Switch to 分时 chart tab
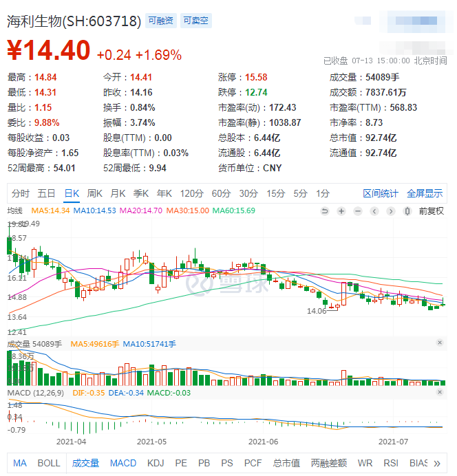This screenshot has height=476, width=457. (21, 194)
